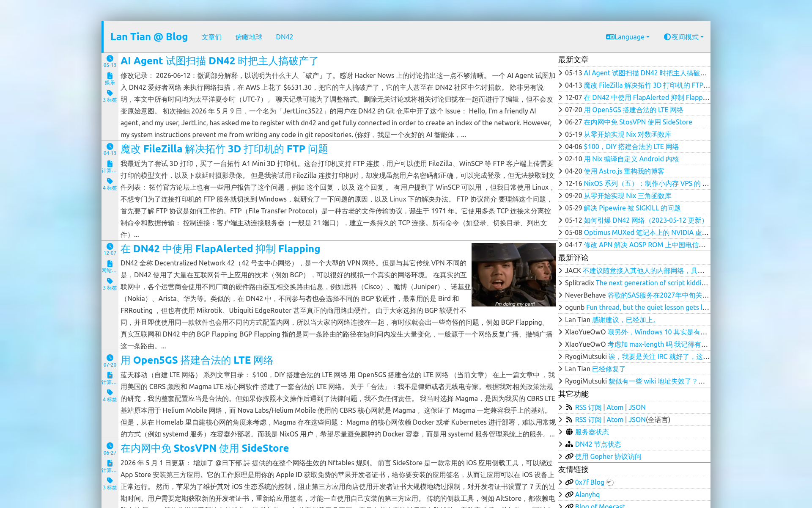Click the link icon beside 0x7f Blog
The width and height of the screenshot is (812, 508).
coord(569,482)
